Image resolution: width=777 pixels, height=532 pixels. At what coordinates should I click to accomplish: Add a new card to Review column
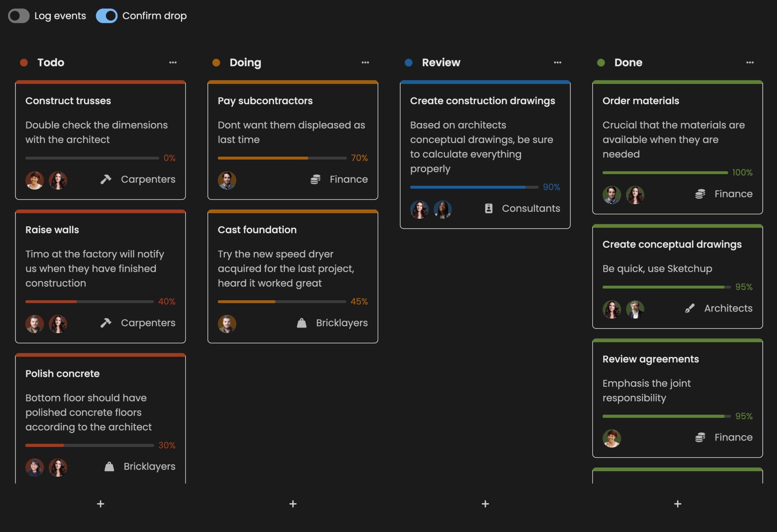[x=485, y=504]
